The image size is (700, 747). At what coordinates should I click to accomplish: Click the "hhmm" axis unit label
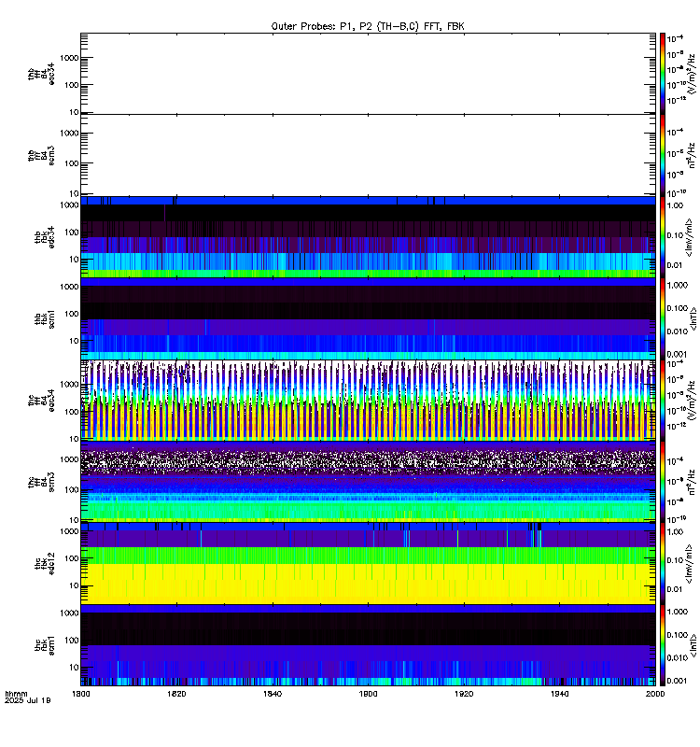pyautogui.click(x=16, y=694)
